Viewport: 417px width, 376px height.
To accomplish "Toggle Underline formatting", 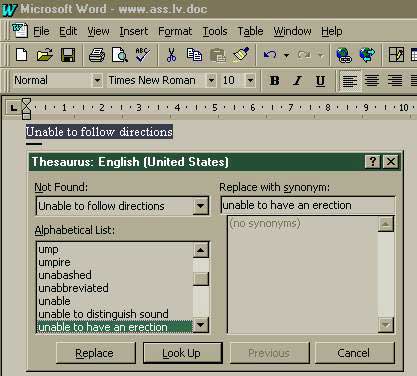I will pyautogui.click(x=320, y=80).
